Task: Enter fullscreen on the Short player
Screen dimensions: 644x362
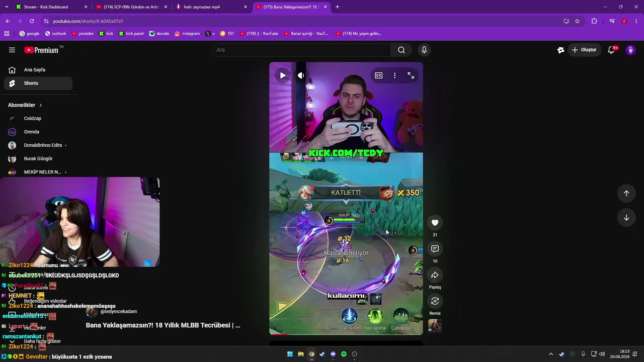Action: pyautogui.click(x=411, y=75)
